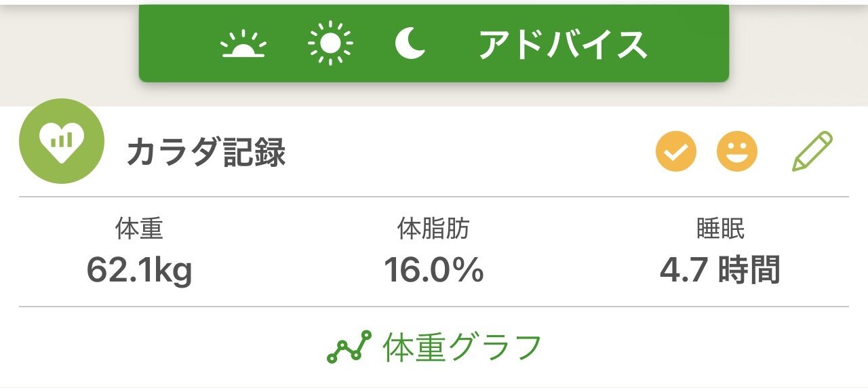Tap the sun daytime icon

pyautogui.click(x=330, y=44)
